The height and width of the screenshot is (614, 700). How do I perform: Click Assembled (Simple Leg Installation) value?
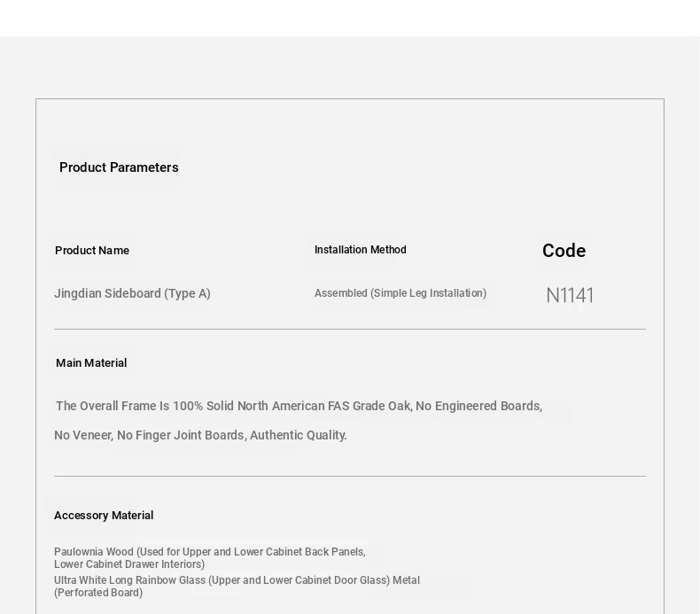click(401, 293)
